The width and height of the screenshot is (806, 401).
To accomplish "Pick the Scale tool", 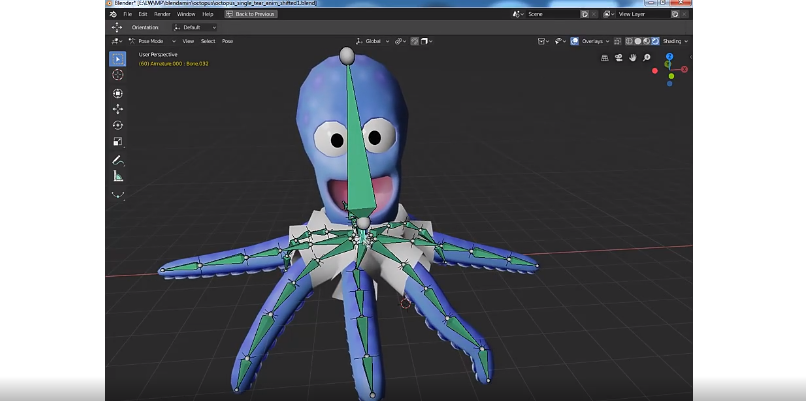I will [x=117, y=142].
